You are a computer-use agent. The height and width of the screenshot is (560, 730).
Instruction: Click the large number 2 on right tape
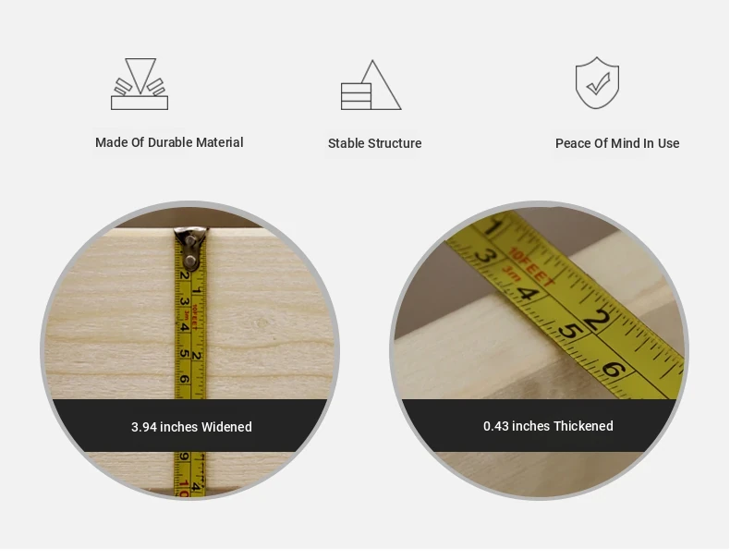597,321
